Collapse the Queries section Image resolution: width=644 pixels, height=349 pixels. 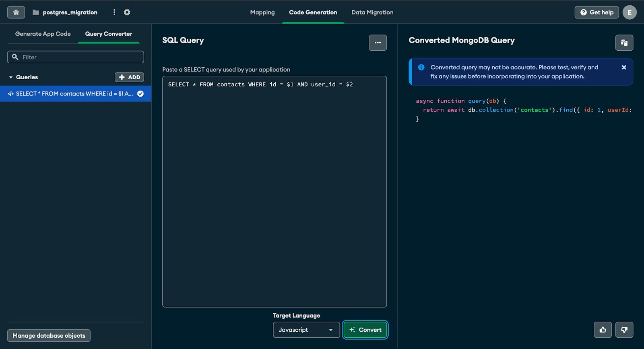point(11,77)
